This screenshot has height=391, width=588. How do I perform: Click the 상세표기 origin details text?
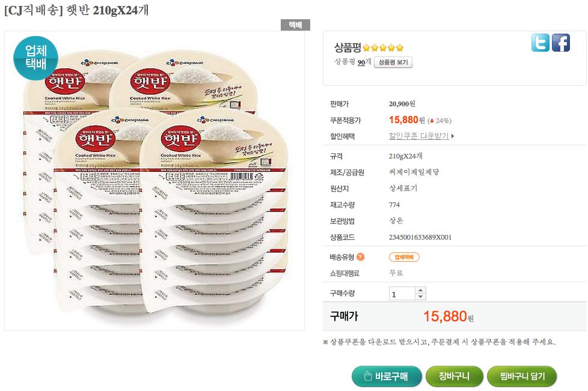(x=402, y=188)
